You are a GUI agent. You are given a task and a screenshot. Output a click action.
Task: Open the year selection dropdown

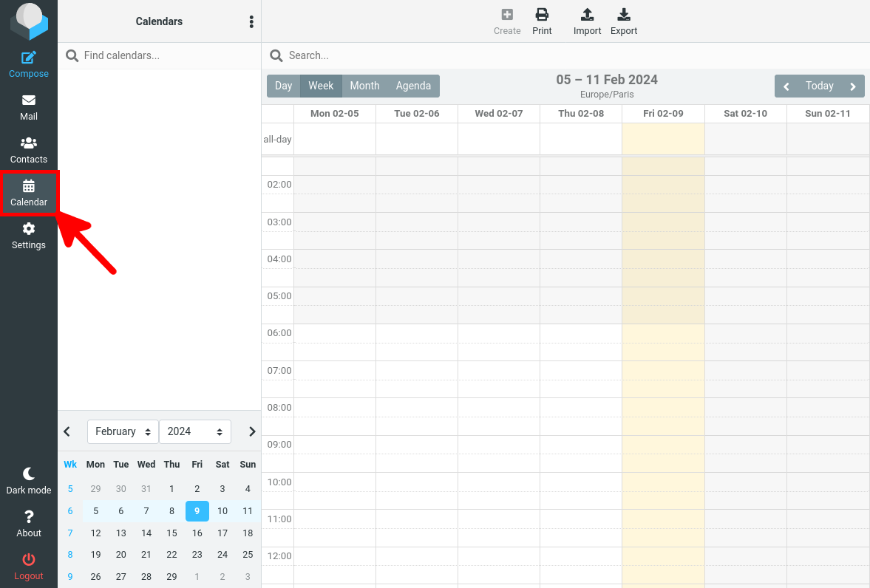194,431
